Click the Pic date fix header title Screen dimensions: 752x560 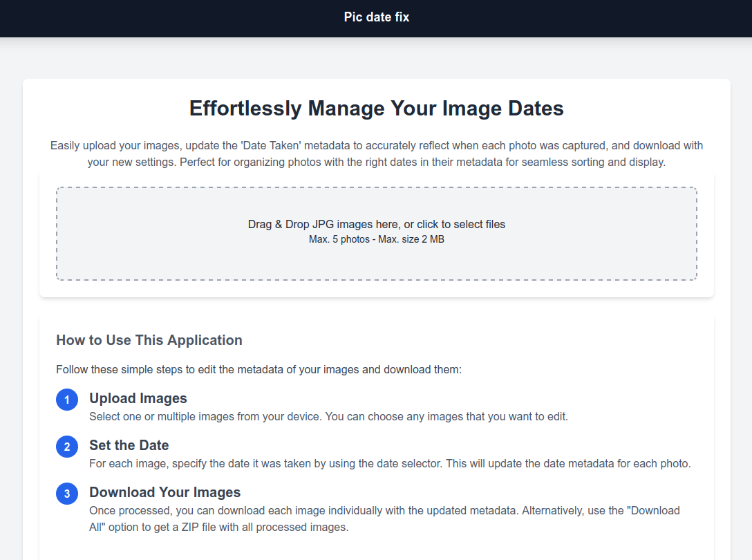[377, 17]
